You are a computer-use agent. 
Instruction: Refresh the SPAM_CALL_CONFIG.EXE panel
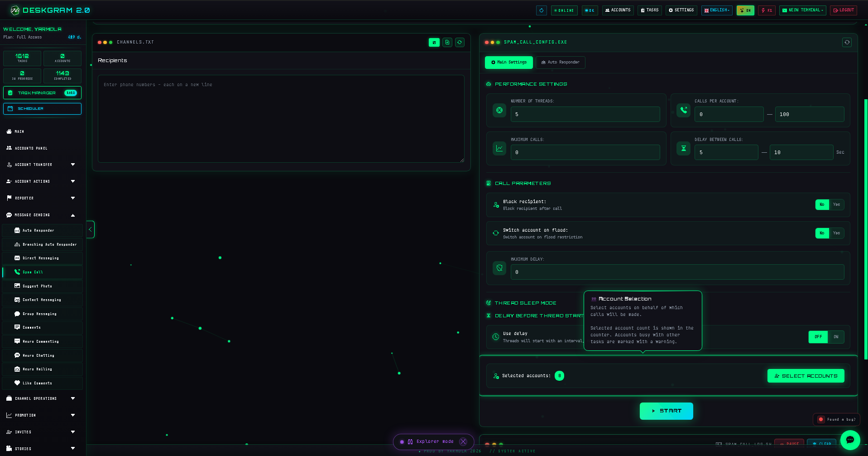[847, 42]
